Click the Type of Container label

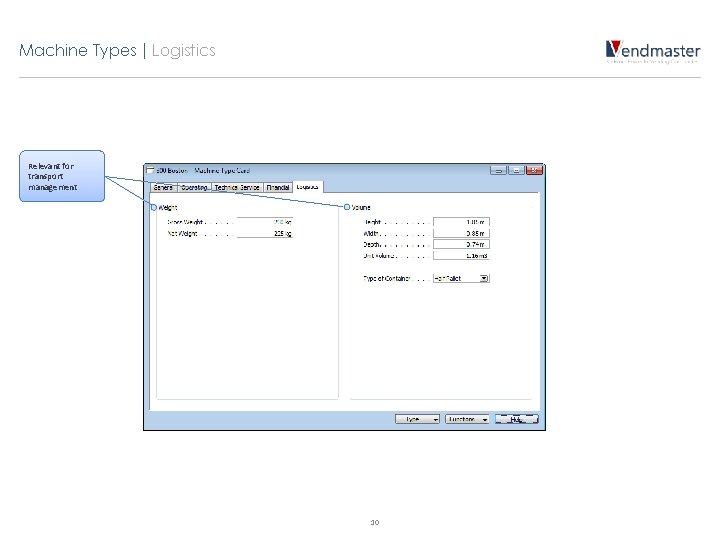coord(386,278)
